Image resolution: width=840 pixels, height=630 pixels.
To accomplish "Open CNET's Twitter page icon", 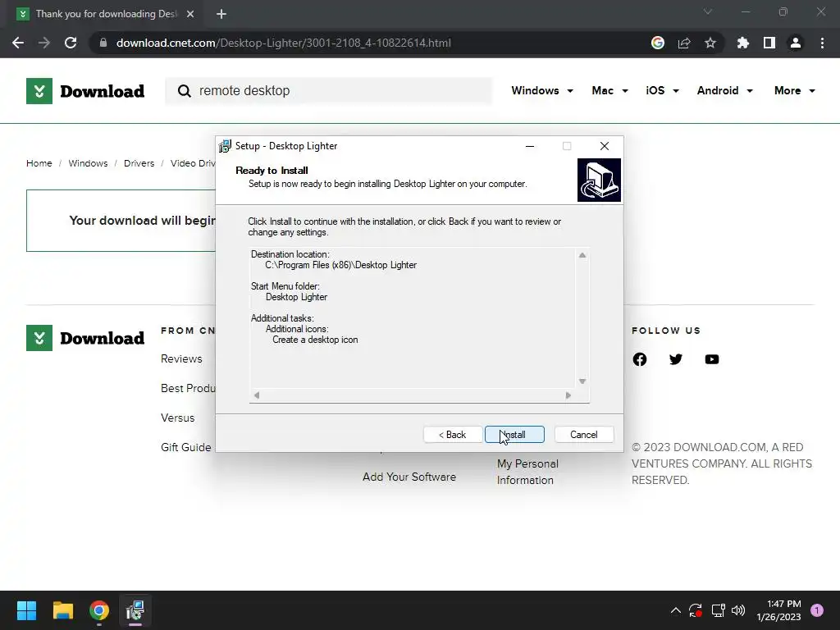I will pos(676,359).
